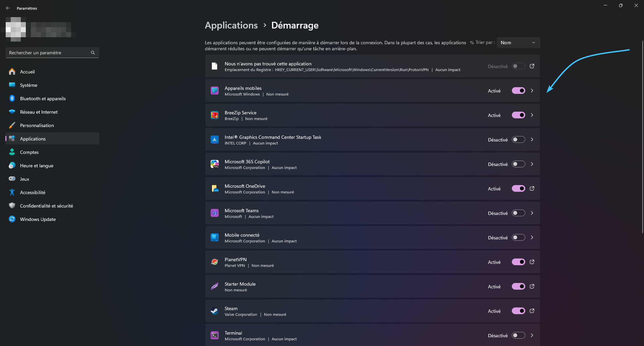Expand Intel Graphics Command Center chevron
Image resolution: width=644 pixels, height=346 pixels.
point(532,139)
